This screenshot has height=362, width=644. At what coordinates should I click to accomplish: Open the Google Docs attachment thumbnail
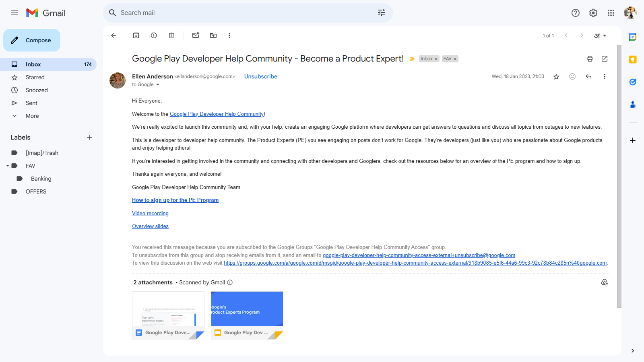[x=168, y=315]
